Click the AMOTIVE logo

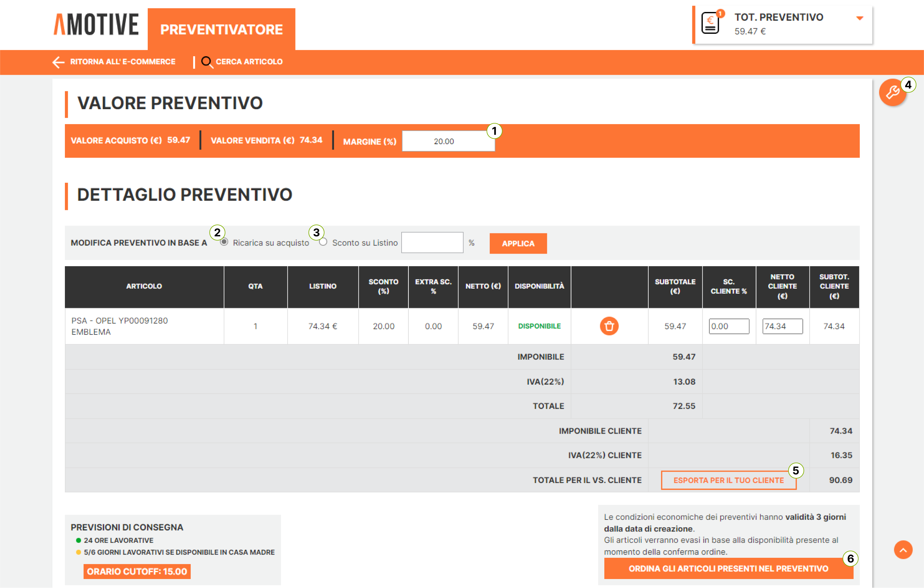(96, 25)
